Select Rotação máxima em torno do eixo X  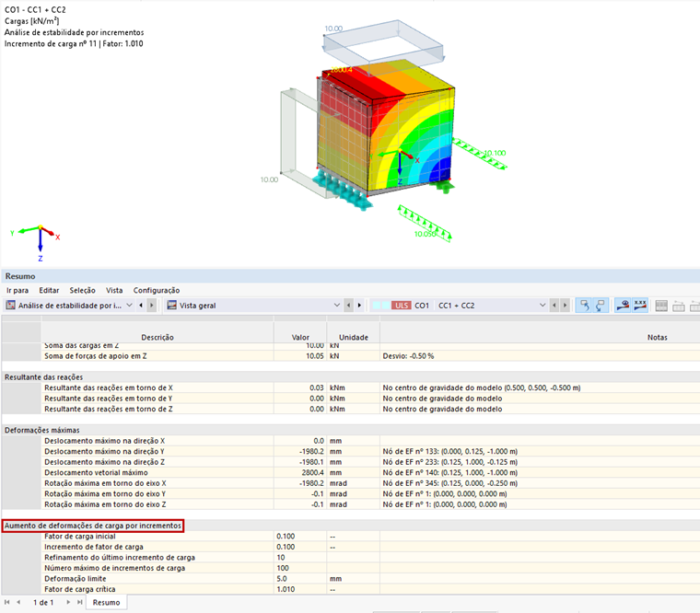(350, 483)
